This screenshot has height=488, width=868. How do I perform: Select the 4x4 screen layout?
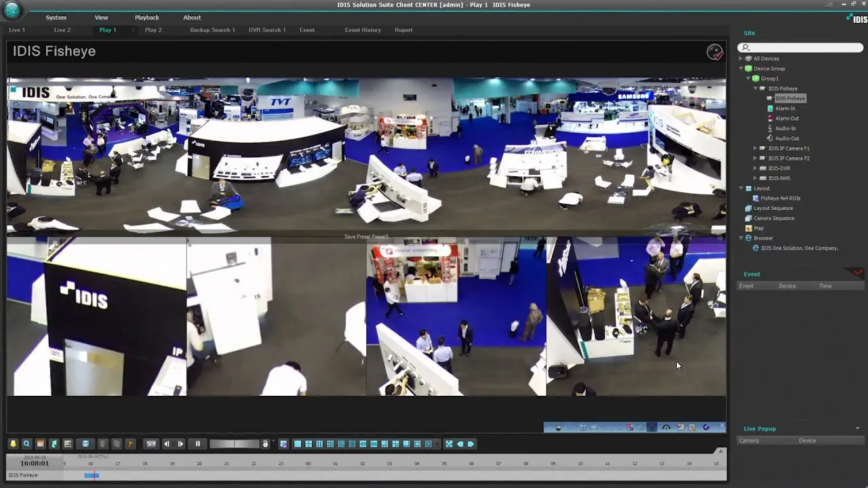pos(330,444)
